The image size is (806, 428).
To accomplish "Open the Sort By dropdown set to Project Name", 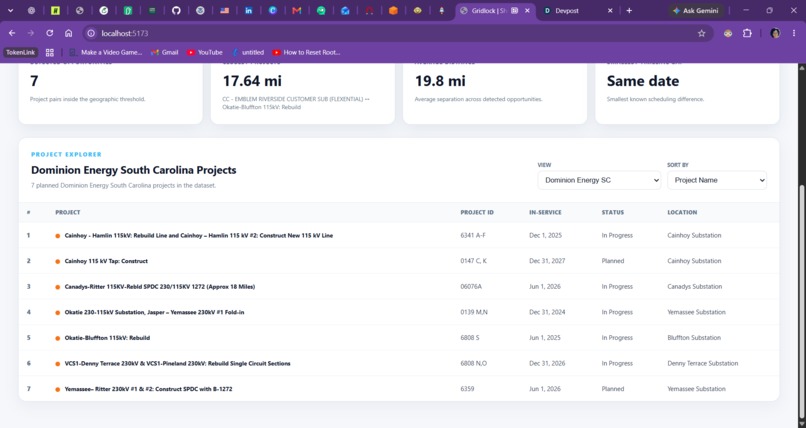I will pos(717,180).
